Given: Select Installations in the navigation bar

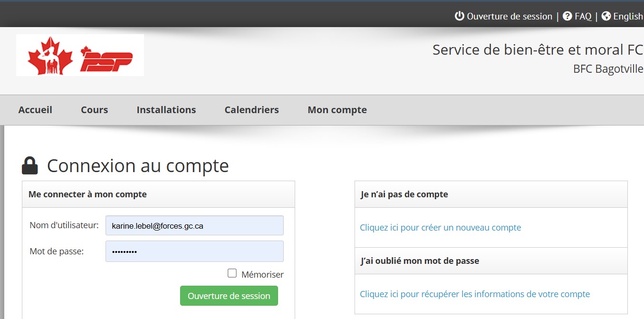Looking at the screenshot, I should [166, 110].
